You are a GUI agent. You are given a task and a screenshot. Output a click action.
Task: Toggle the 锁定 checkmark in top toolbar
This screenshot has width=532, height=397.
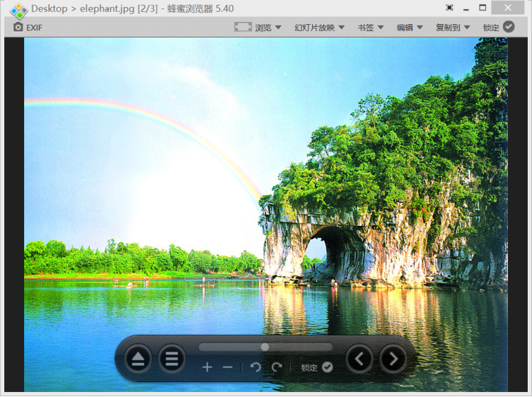tap(509, 27)
